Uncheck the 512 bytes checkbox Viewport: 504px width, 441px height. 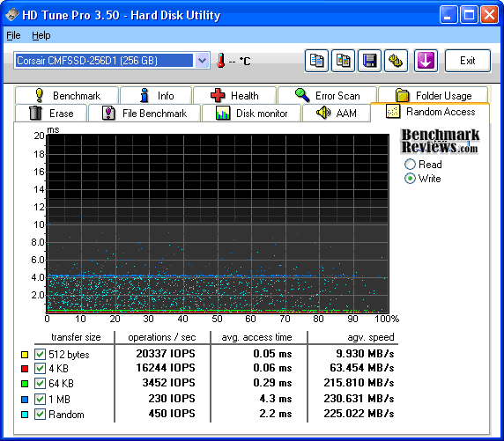40,354
